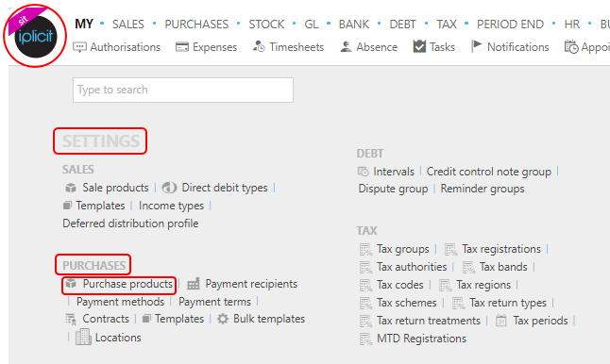Open the GL menu
The image size is (610, 364).
(x=312, y=25)
